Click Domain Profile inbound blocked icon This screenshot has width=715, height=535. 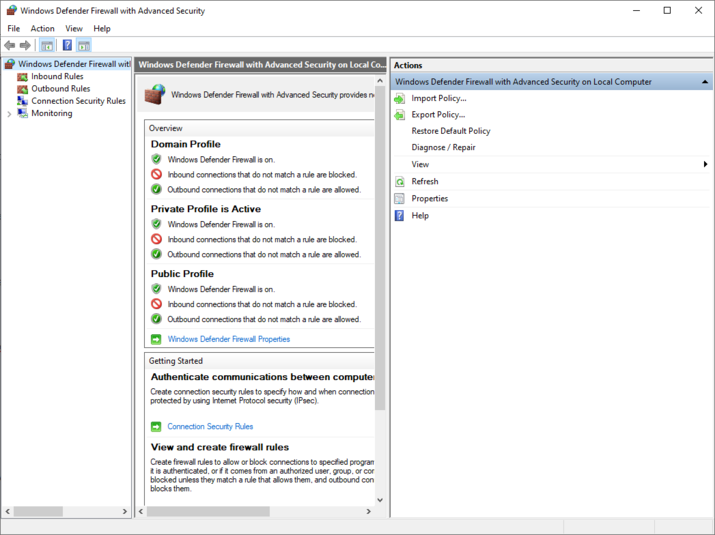pos(156,174)
